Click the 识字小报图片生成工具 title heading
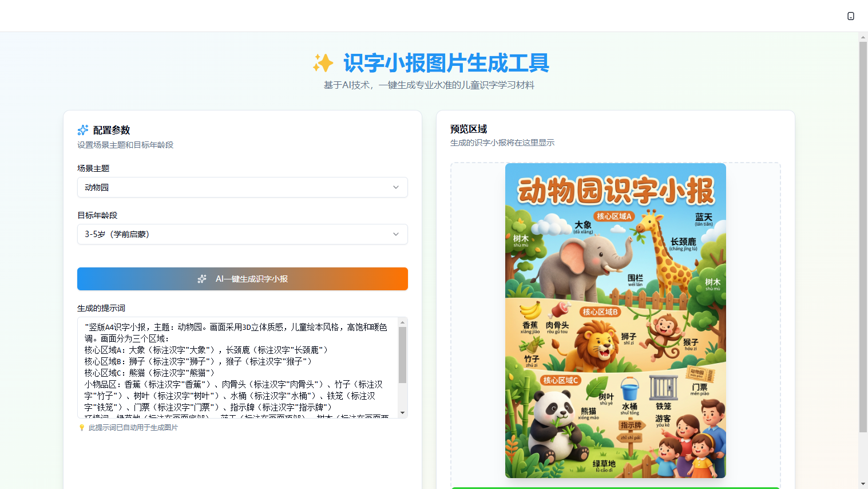This screenshot has height=489, width=868. [x=446, y=63]
